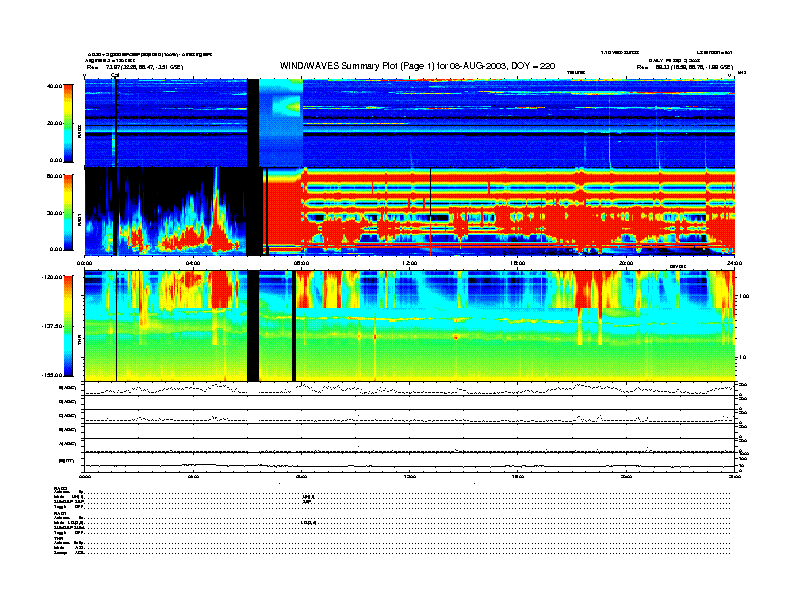Click the Cal marker label above RAD2 panel
The image size is (792, 612).
115,75
